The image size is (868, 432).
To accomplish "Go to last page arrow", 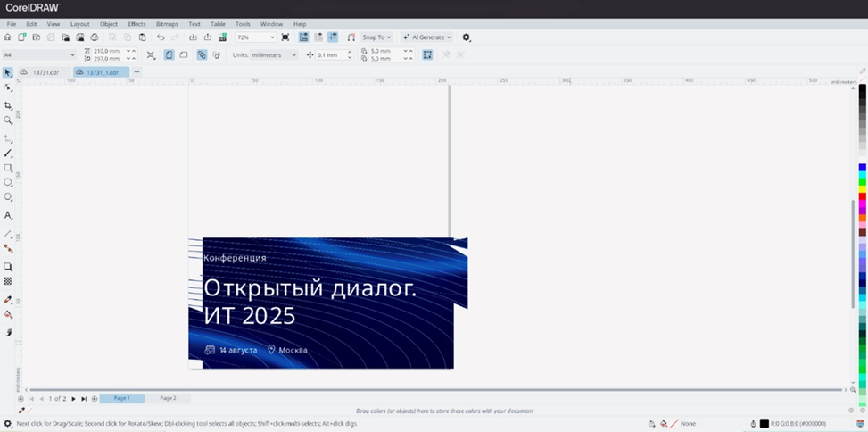I will pos(84,399).
